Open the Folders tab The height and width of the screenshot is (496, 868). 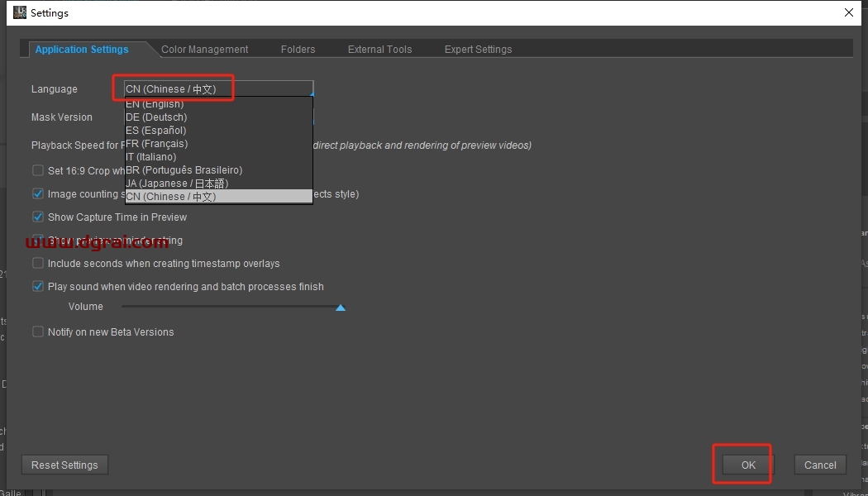click(298, 50)
